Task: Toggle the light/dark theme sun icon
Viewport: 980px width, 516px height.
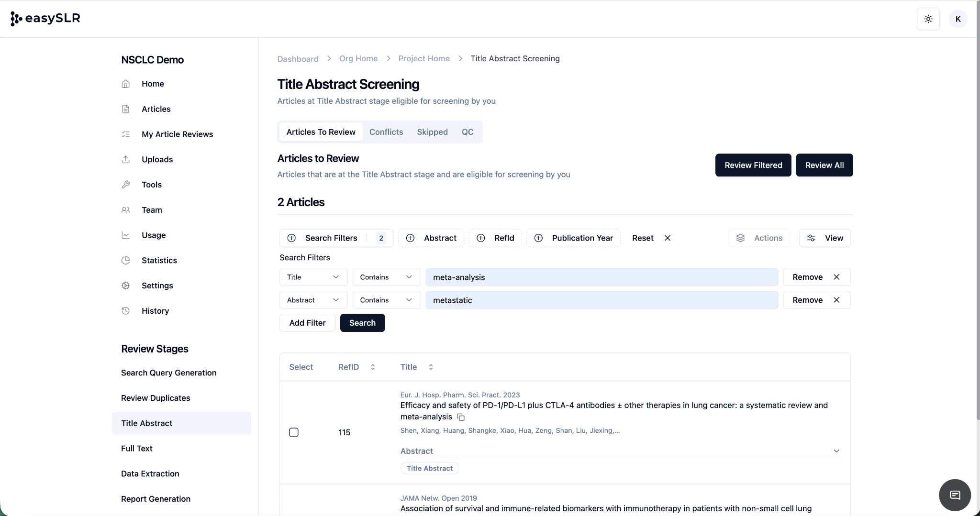Action: (x=928, y=19)
